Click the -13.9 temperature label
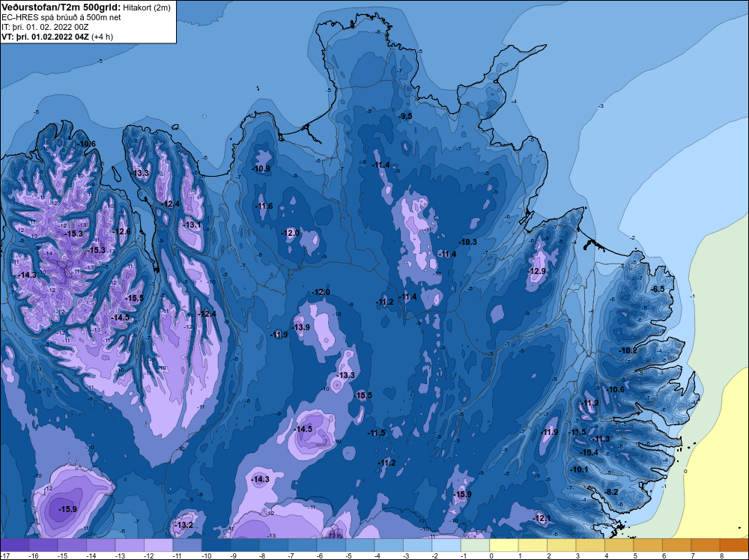 pos(300,327)
